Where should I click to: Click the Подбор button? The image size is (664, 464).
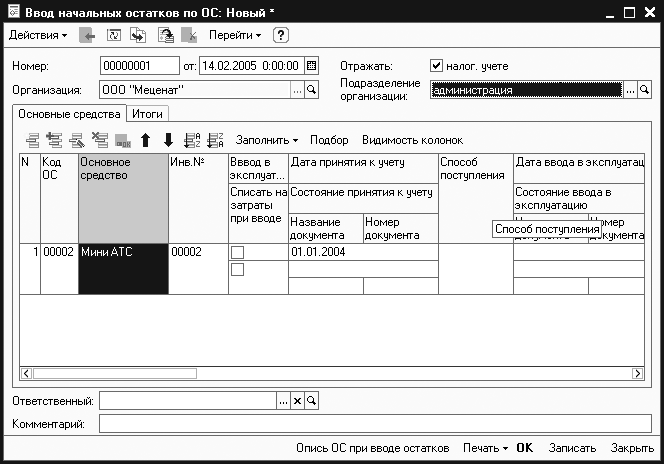coord(329,140)
